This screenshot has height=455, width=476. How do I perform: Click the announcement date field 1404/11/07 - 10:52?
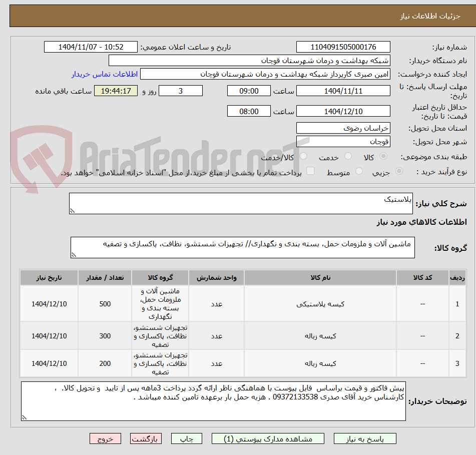91,47
